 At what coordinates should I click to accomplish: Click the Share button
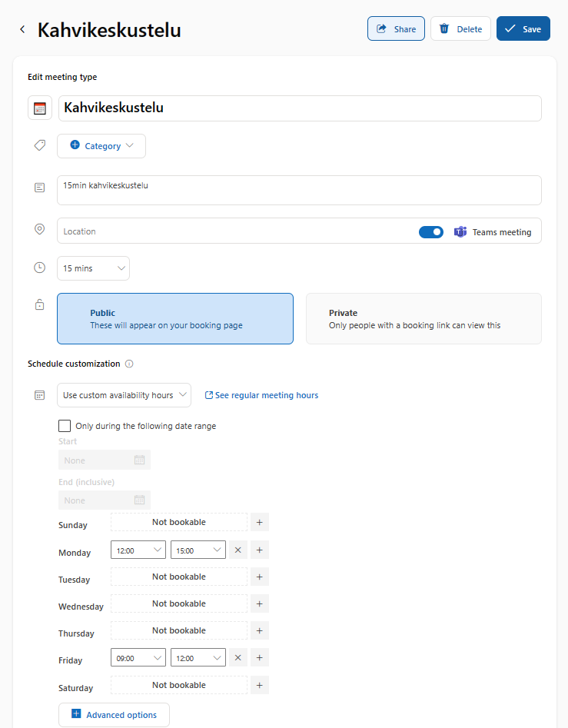pyautogui.click(x=396, y=28)
